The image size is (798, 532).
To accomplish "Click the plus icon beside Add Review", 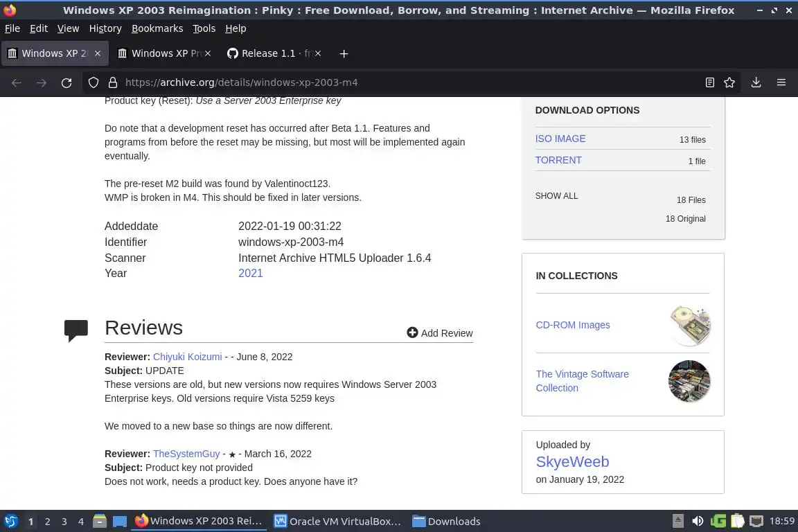I will 412,332.
